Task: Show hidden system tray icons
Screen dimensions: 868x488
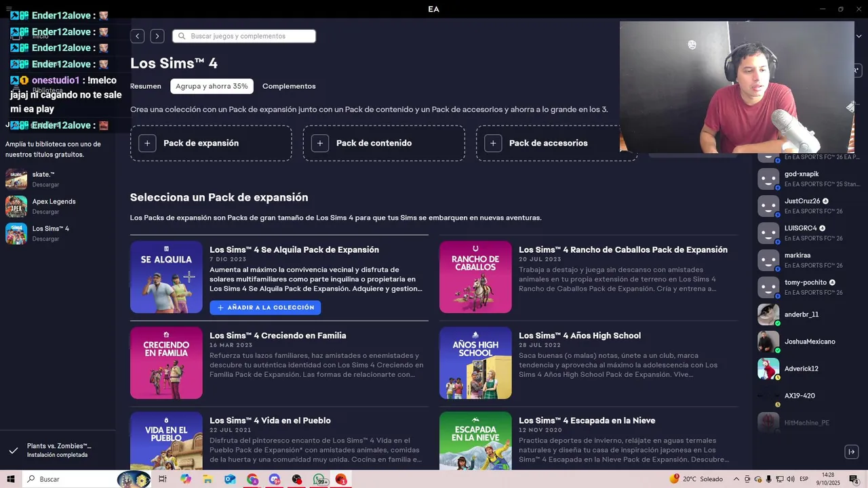Action: pos(736,479)
